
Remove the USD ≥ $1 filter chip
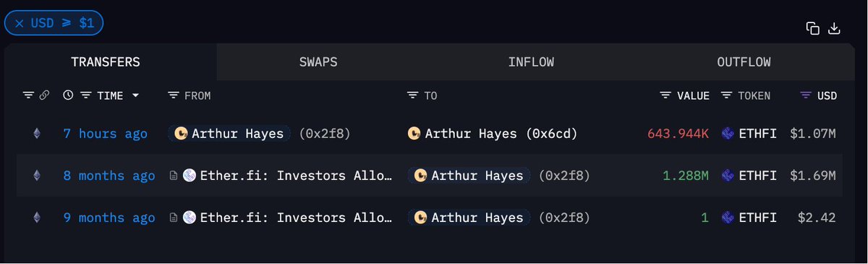pos(20,23)
